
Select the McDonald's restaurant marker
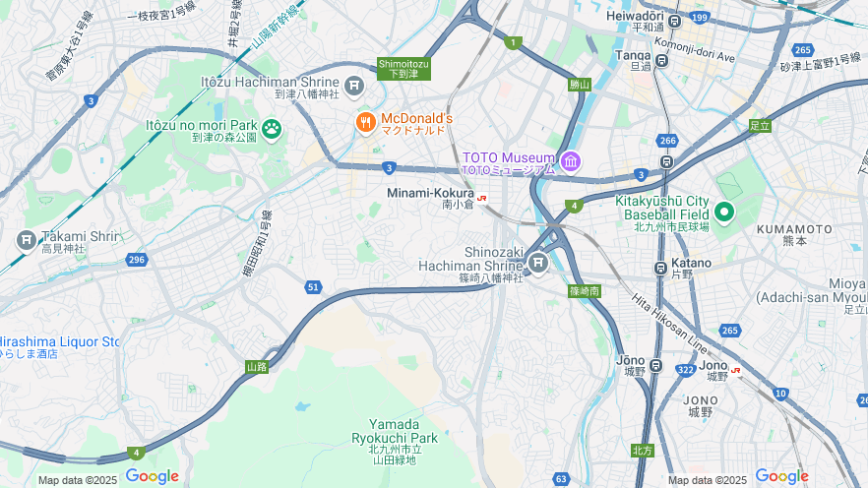coord(366,123)
